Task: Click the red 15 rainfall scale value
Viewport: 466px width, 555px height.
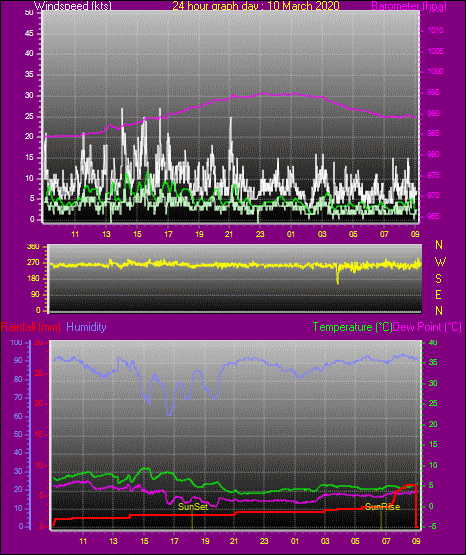Action: (x=39, y=434)
